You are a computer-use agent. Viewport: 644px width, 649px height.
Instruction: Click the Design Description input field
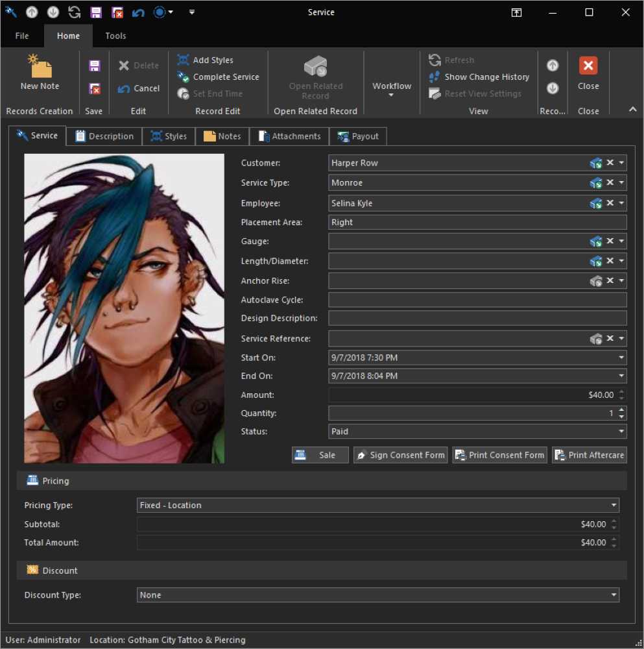tap(477, 318)
